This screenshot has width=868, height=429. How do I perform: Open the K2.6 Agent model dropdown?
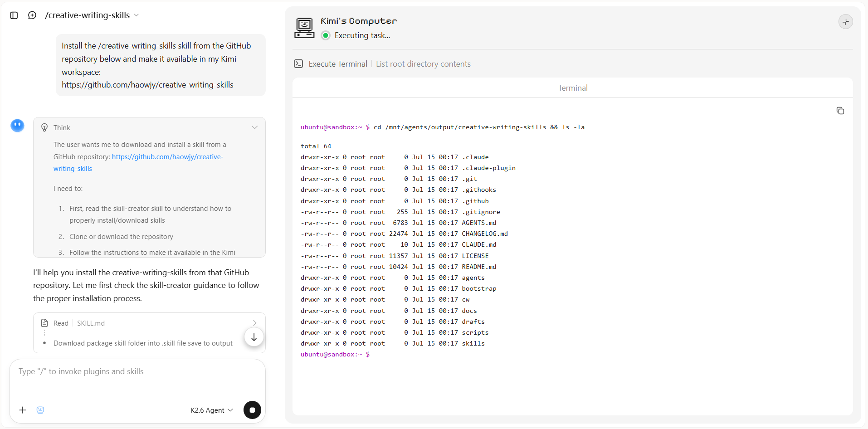pyautogui.click(x=212, y=410)
